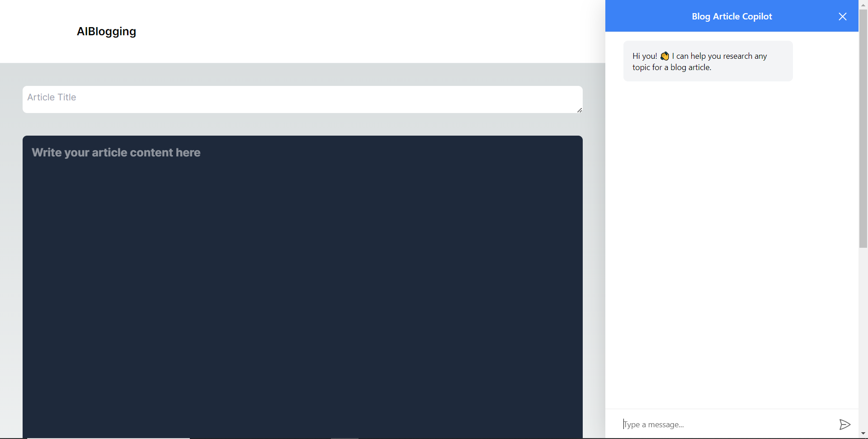
Task: Click the Hi you greeting message bubble
Action: pyautogui.click(x=708, y=61)
